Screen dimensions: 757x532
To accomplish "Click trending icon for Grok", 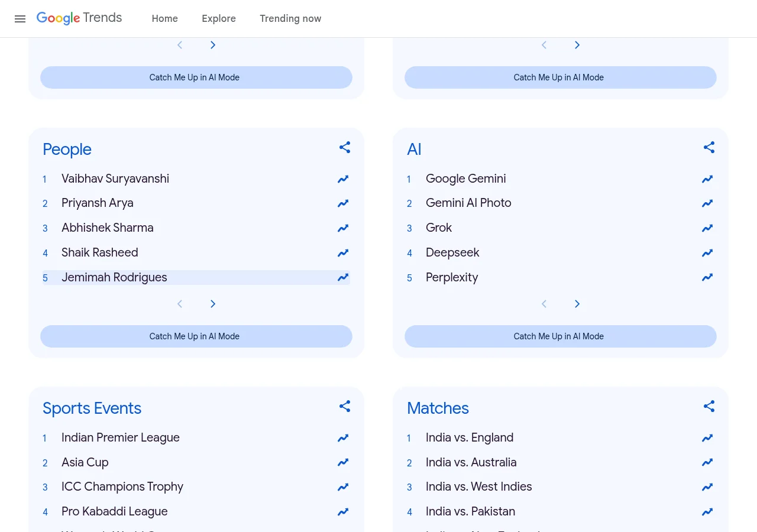I will coord(707,228).
